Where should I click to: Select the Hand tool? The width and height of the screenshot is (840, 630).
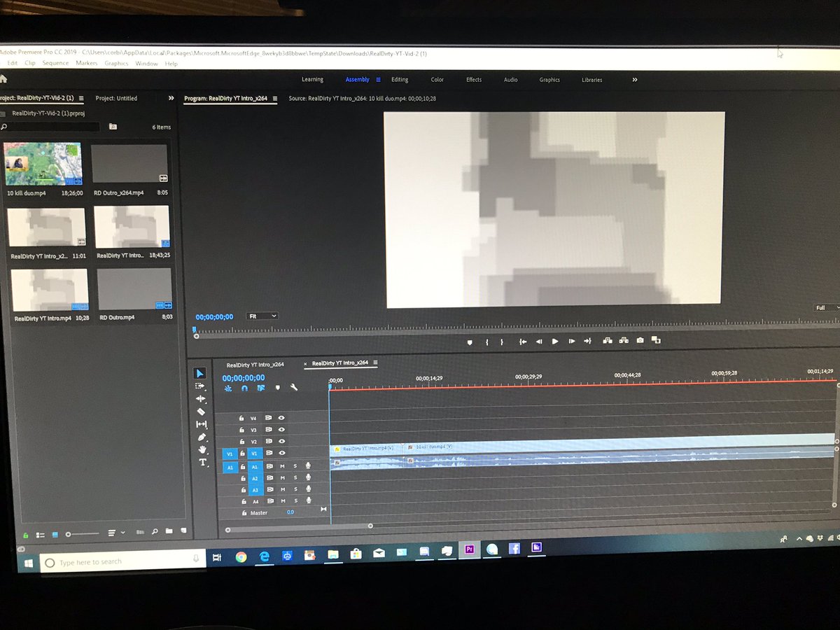coord(203,449)
